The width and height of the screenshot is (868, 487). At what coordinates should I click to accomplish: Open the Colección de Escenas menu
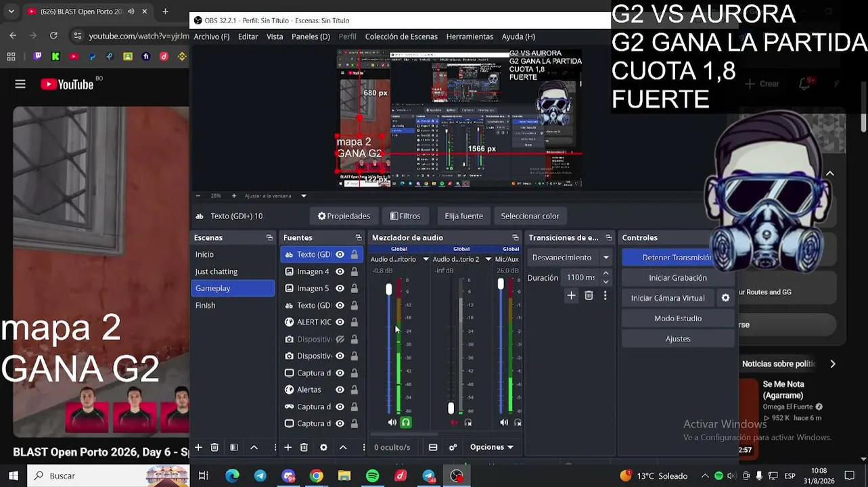pos(401,37)
